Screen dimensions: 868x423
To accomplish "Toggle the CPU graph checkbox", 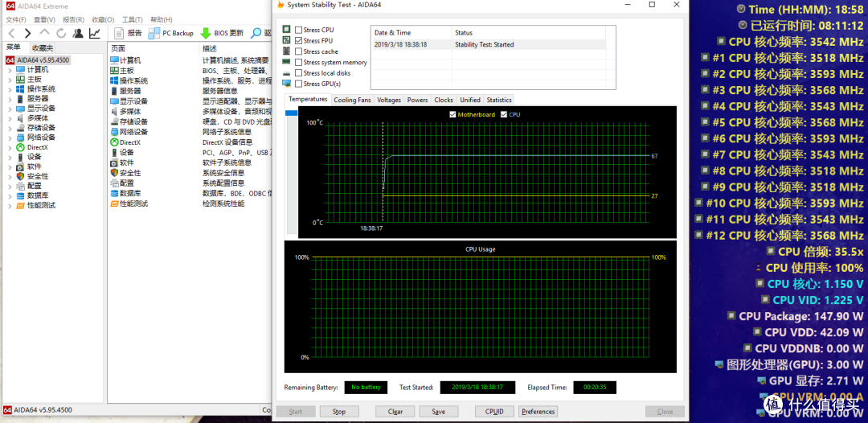I will coord(504,115).
